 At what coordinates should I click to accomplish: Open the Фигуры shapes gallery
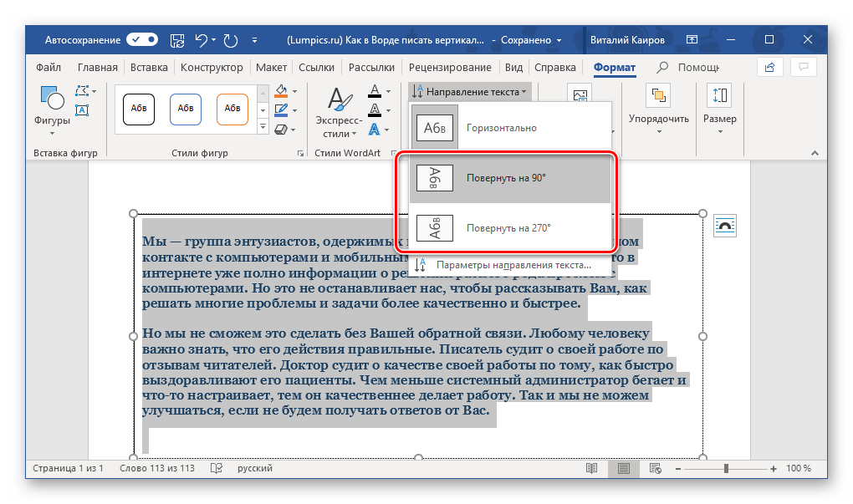click(x=52, y=110)
